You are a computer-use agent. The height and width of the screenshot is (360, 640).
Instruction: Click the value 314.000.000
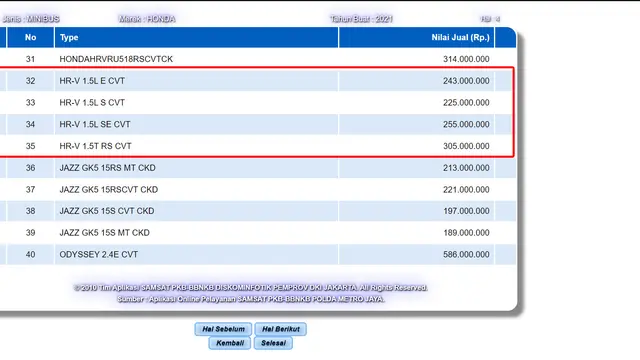(466, 59)
